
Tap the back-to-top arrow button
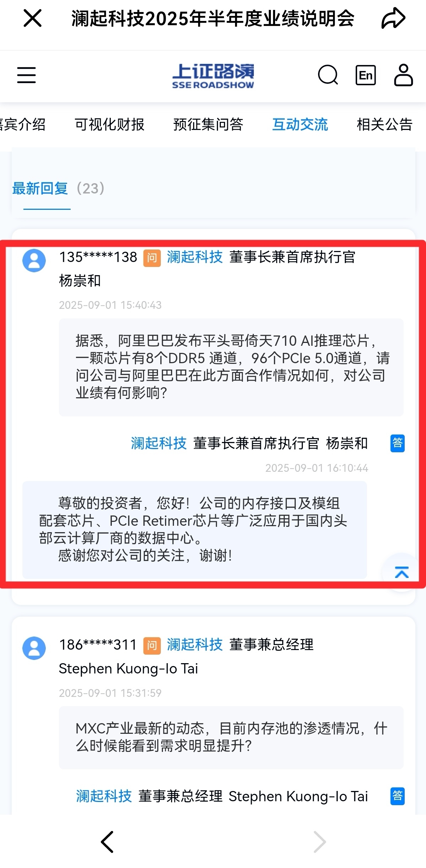[402, 572]
